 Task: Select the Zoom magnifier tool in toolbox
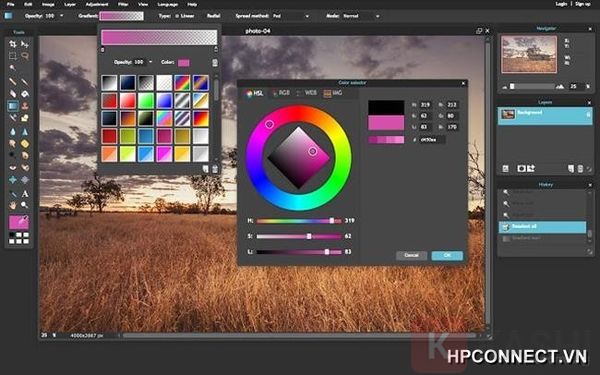tap(25, 205)
